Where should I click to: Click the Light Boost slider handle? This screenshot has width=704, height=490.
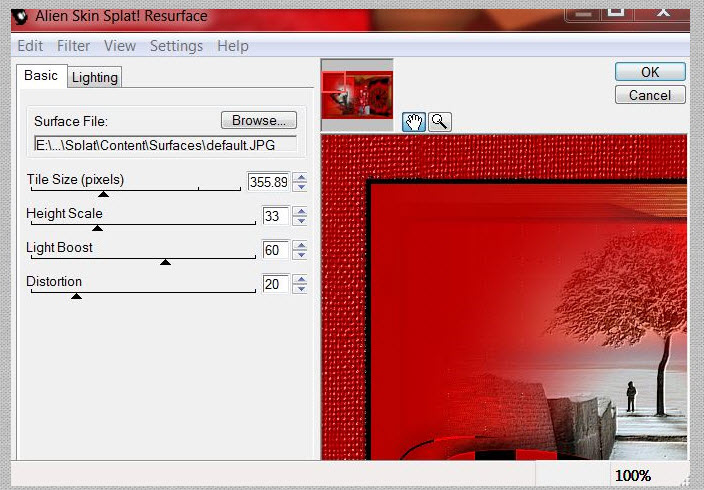click(165, 262)
